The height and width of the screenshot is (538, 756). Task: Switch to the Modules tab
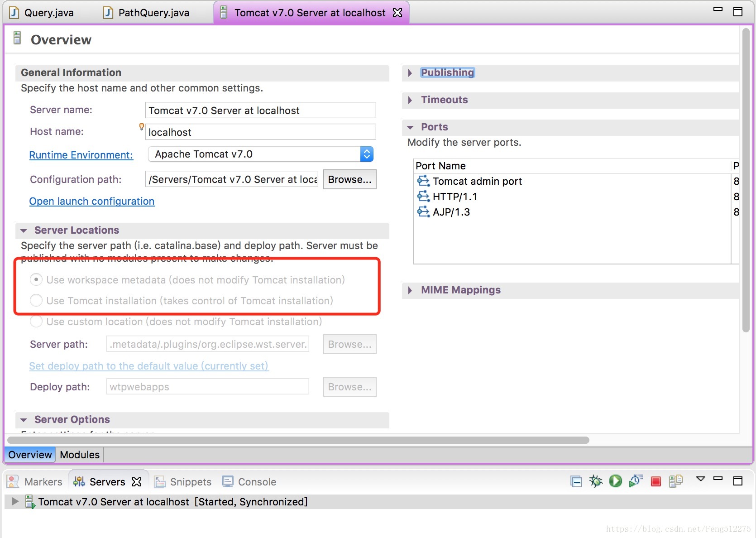click(x=80, y=455)
